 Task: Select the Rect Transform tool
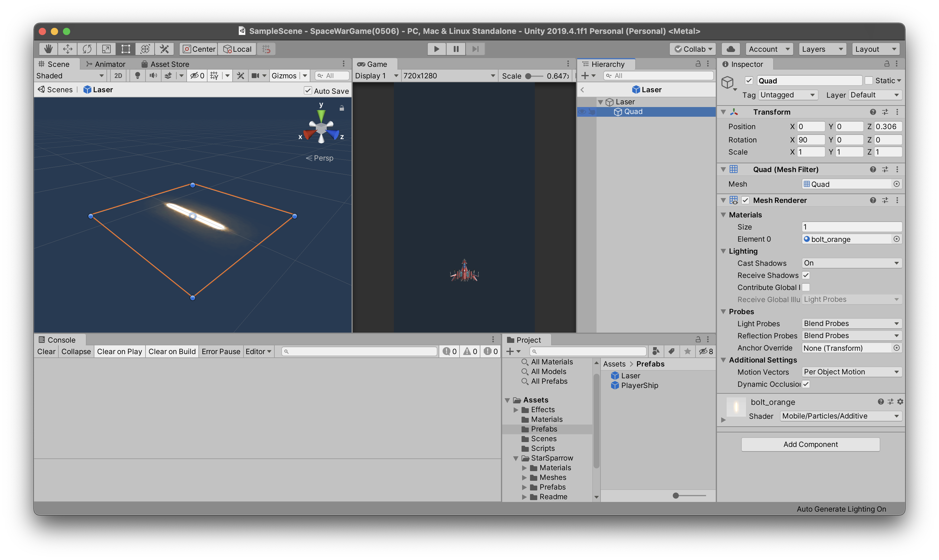click(126, 49)
